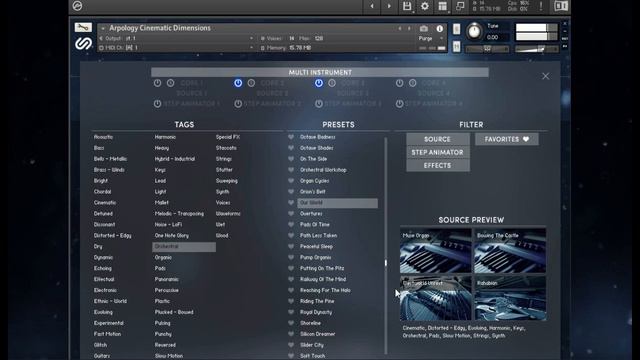Image resolution: width=640 pixels, height=360 pixels.
Task: Click the exclamation mark panic icon
Action: coord(541,6)
